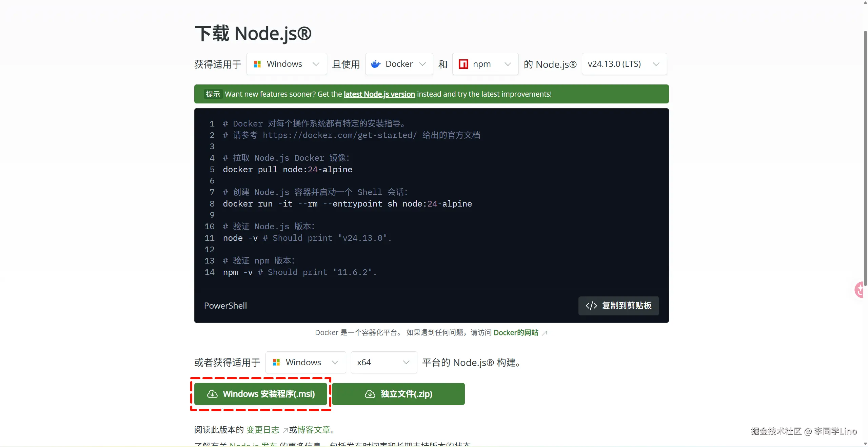Click the cloud download icon on the Windows installer button

(x=212, y=394)
